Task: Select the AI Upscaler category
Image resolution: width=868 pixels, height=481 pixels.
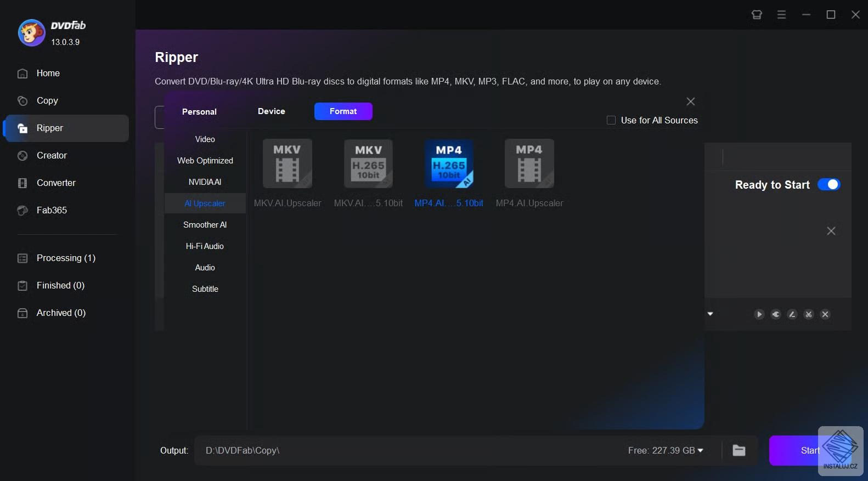Action: (x=205, y=203)
